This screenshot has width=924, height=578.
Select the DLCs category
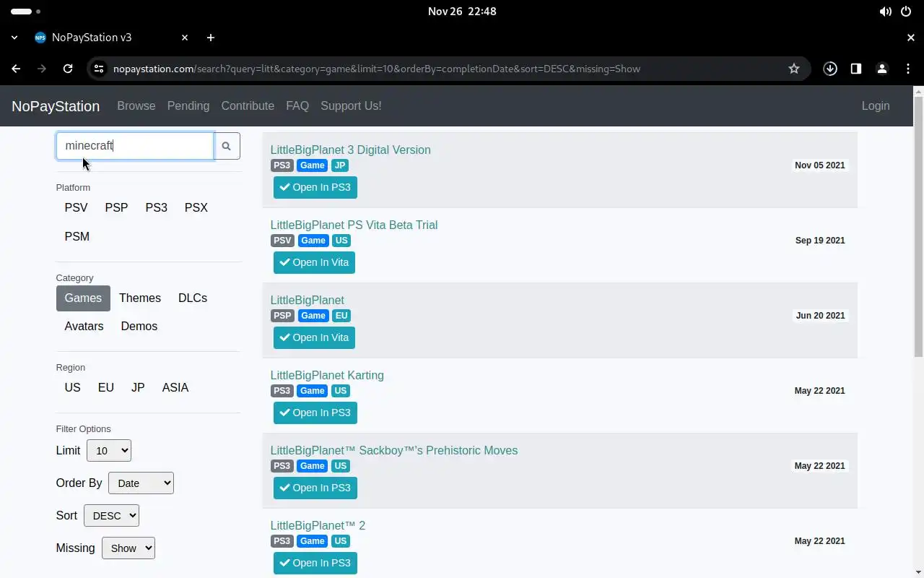(193, 298)
